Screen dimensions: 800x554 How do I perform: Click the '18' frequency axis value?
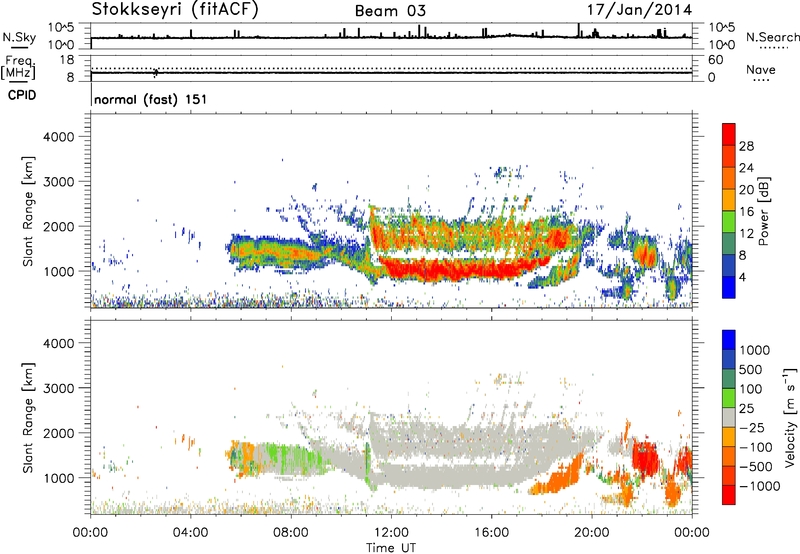(67, 60)
